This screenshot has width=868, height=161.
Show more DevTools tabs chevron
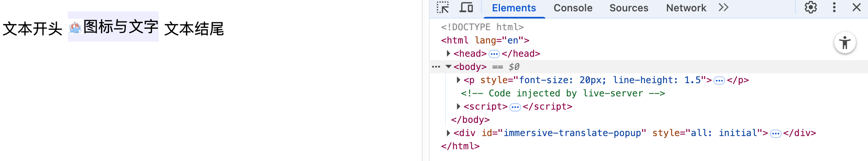[x=723, y=8]
